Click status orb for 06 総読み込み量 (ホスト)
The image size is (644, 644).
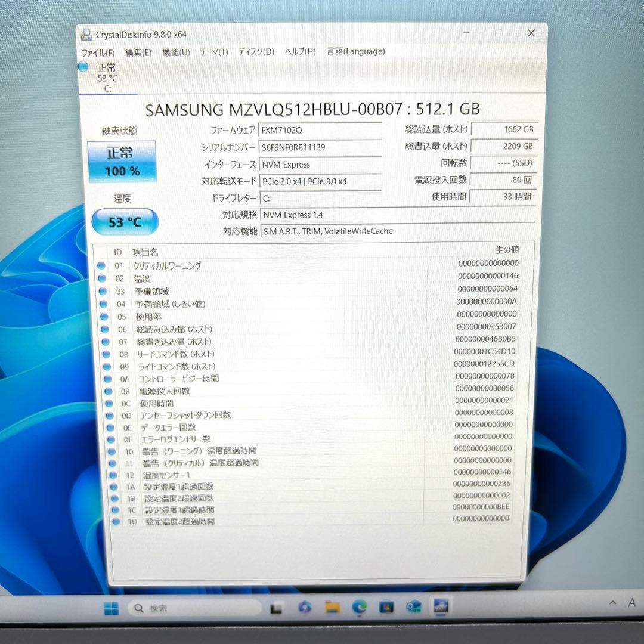pyautogui.click(x=105, y=329)
